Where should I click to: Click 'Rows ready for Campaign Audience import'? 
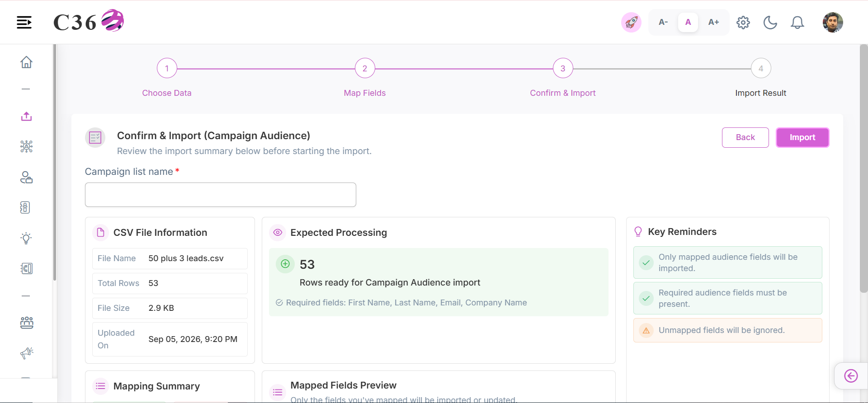390,282
